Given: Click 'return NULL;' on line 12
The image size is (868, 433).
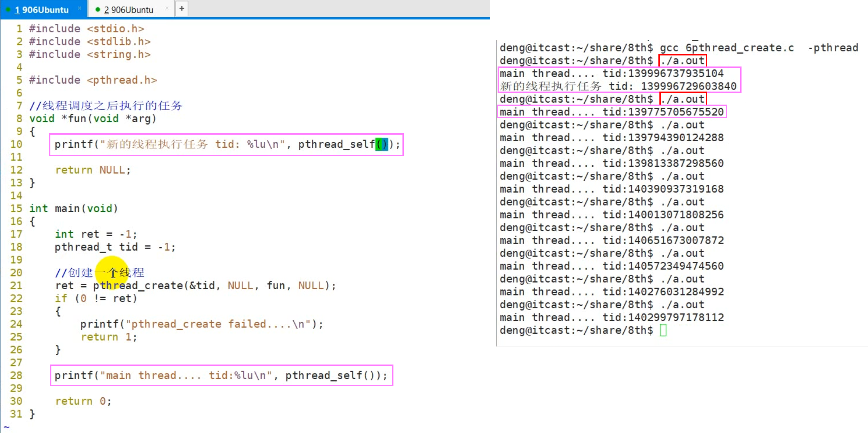Looking at the screenshot, I should pos(93,170).
